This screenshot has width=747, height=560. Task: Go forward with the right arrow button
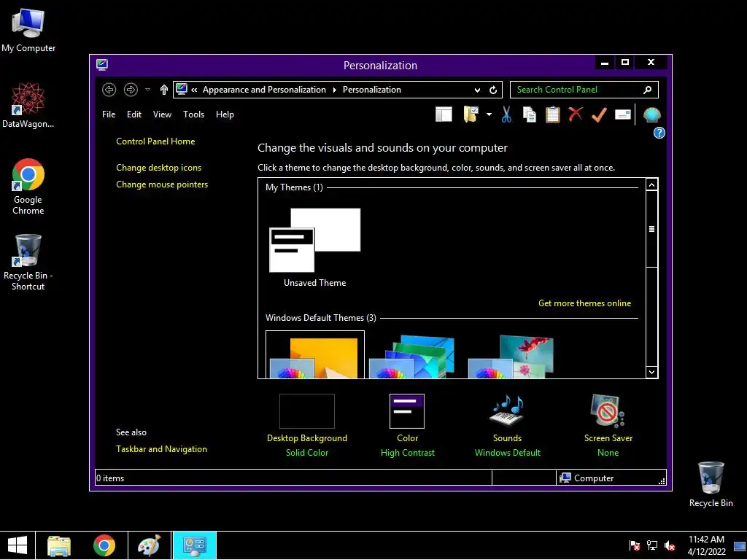pos(131,90)
